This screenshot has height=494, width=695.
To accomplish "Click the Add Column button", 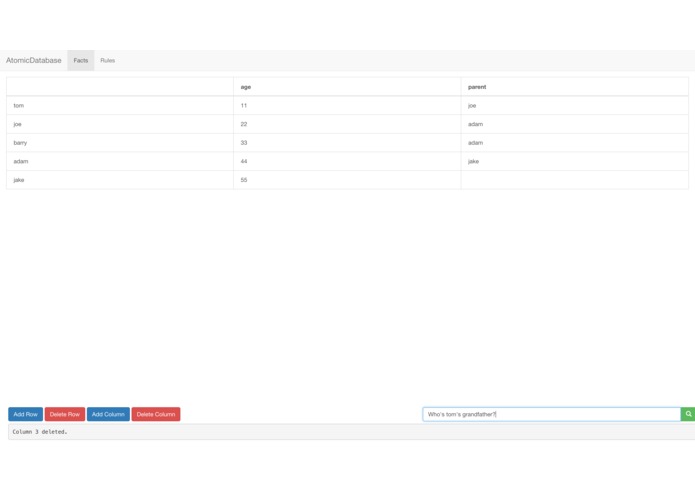I will coord(108,414).
